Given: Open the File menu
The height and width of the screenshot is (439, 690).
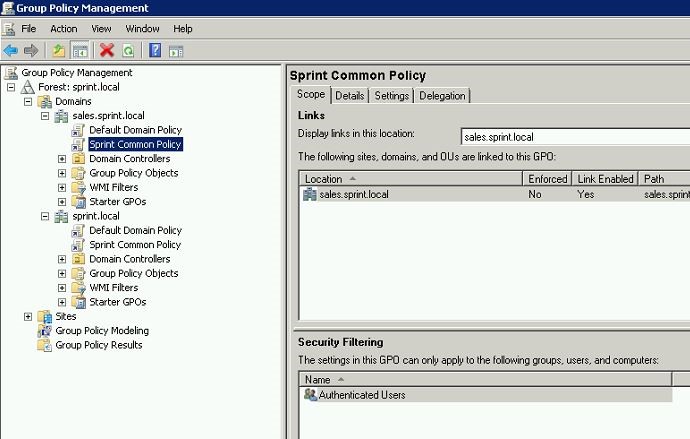Looking at the screenshot, I should [x=29, y=29].
